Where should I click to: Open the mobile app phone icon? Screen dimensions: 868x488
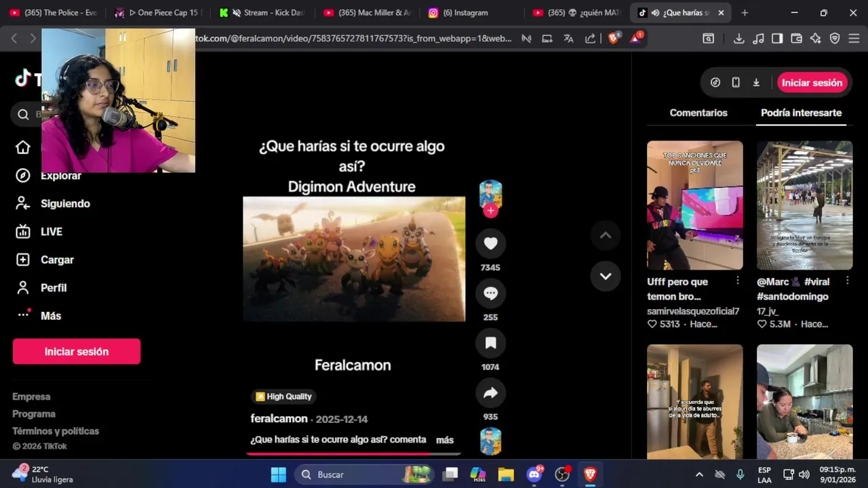click(736, 83)
